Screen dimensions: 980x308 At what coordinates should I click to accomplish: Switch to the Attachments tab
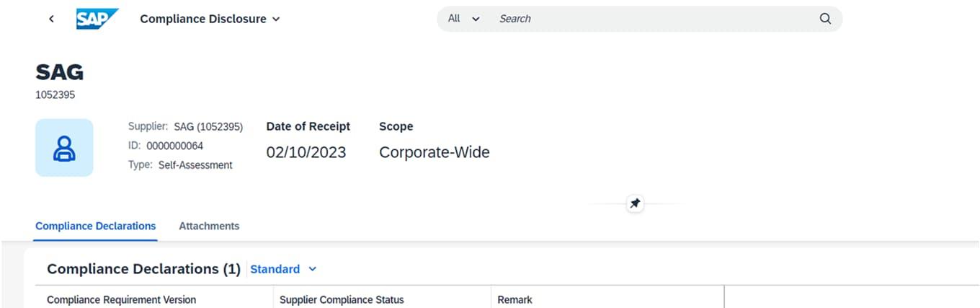[209, 226]
